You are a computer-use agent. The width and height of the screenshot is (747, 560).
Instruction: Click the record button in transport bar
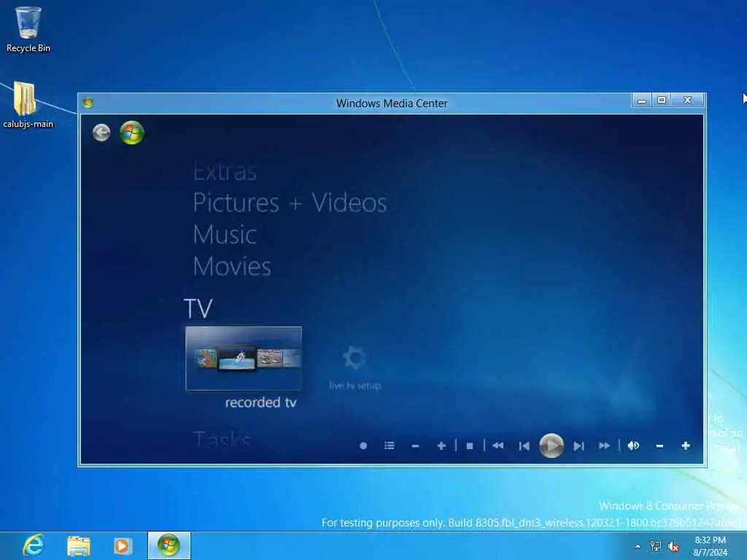coord(363,446)
